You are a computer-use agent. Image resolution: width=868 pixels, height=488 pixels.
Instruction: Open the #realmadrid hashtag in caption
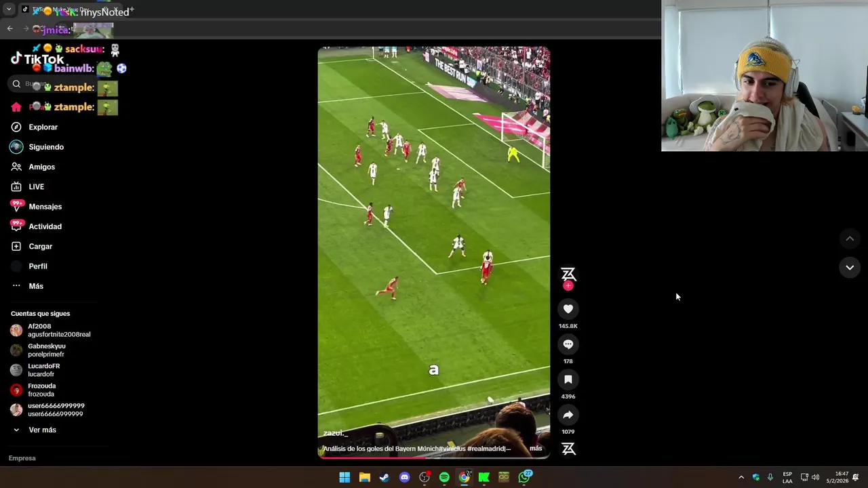[x=488, y=449]
